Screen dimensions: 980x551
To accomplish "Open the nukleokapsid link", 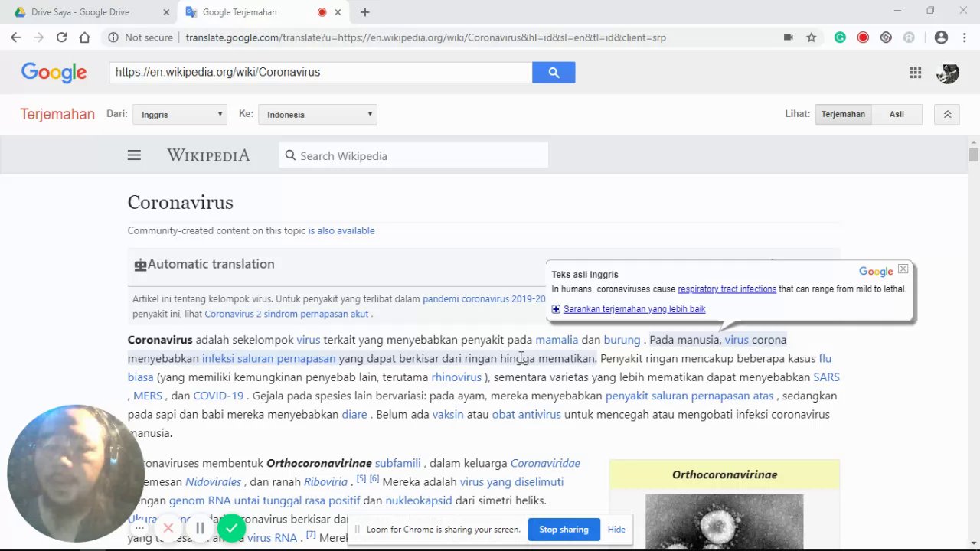I will (x=419, y=500).
